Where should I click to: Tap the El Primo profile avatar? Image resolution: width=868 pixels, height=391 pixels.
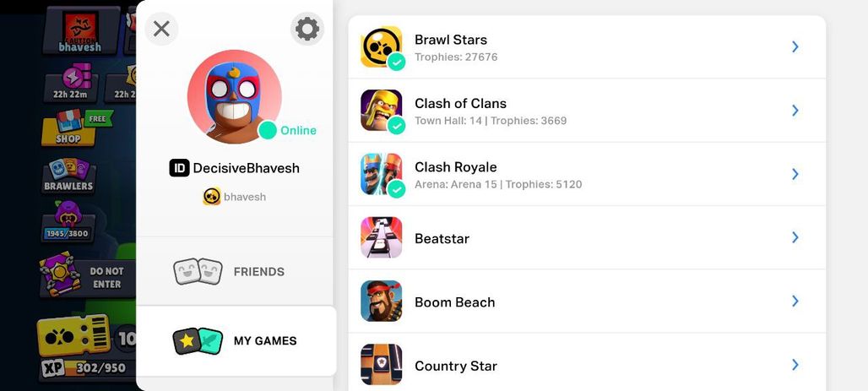[x=234, y=96]
